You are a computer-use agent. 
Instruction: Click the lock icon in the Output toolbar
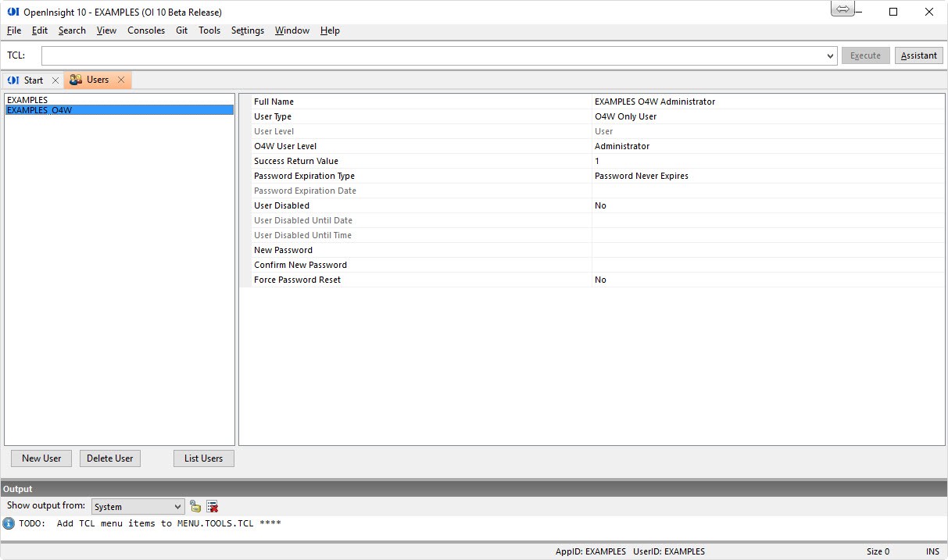(195, 506)
